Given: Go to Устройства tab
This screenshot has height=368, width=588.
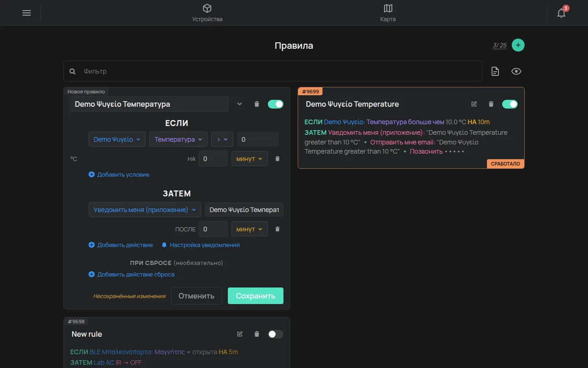Looking at the screenshot, I should coord(207,13).
